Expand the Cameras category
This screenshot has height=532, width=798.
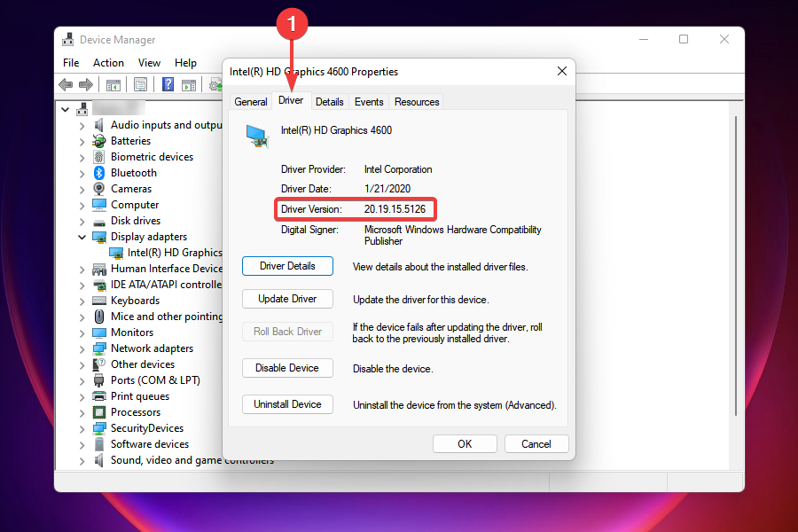82,190
